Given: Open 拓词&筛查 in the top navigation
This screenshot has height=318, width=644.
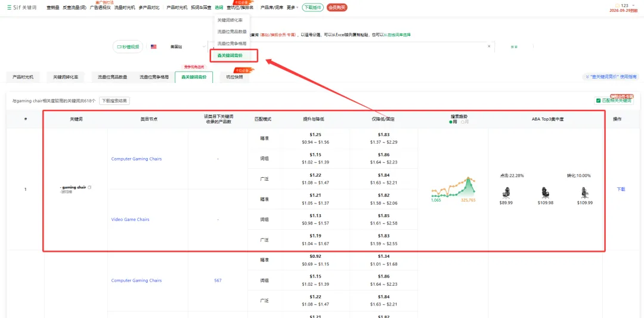Looking at the screenshot, I should pos(202,7).
